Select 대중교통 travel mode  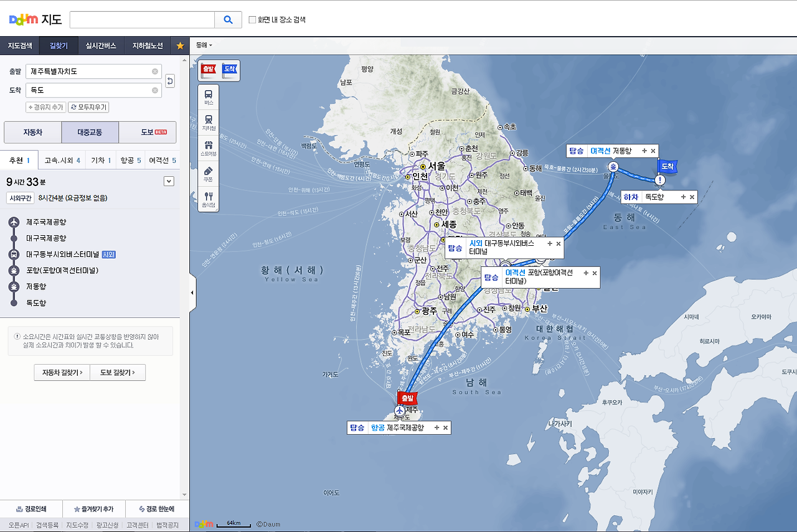pos(90,133)
